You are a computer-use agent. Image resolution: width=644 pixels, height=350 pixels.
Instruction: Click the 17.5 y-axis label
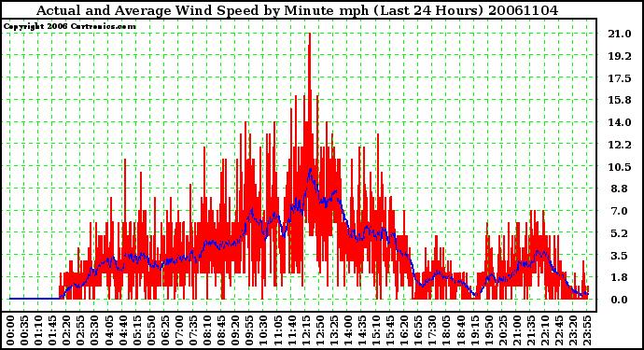coord(620,78)
